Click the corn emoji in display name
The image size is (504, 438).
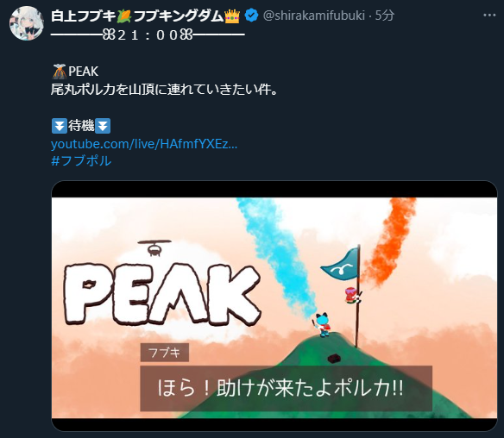coord(124,16)
